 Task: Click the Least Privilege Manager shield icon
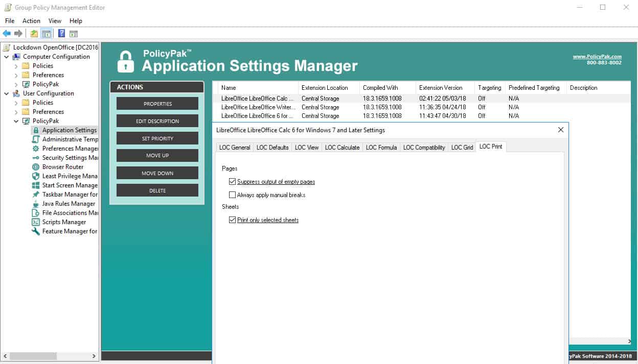(x=36, y=176)
